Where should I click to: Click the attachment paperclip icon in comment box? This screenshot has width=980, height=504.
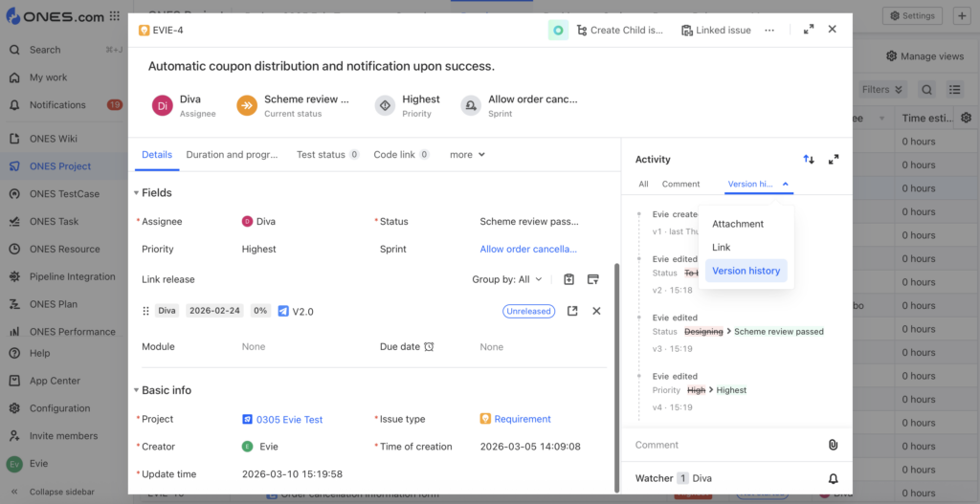[833, 445]
